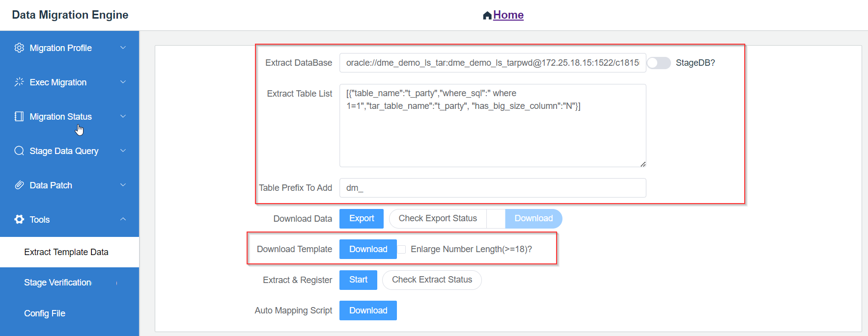Click the Home house icon

[x=487, y=15]
